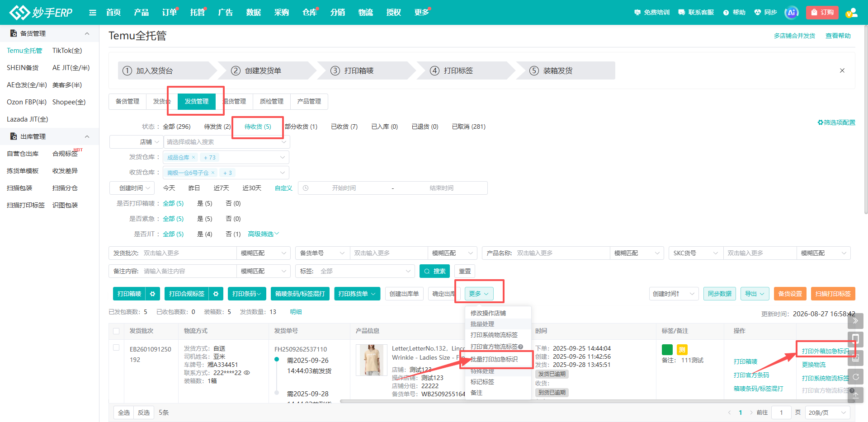
Task: Open the AI assistant icon in the header
Action: (x=792, y=13)
